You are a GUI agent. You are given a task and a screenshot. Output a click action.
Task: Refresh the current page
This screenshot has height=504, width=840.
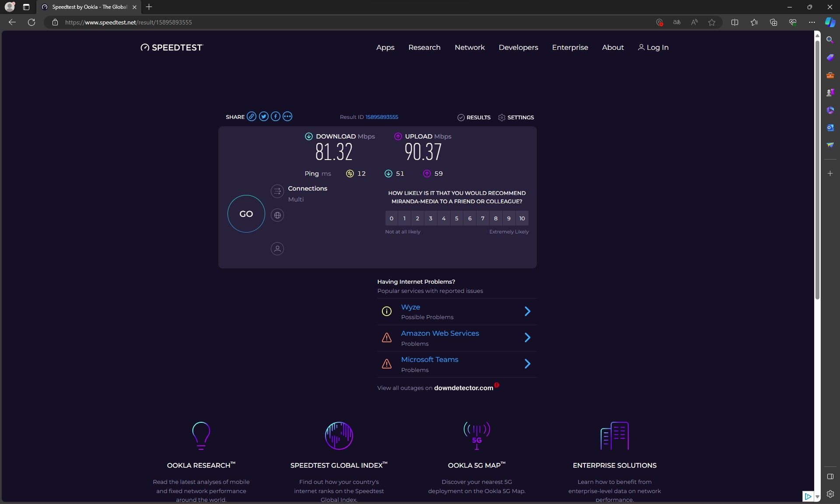[31, 22]
